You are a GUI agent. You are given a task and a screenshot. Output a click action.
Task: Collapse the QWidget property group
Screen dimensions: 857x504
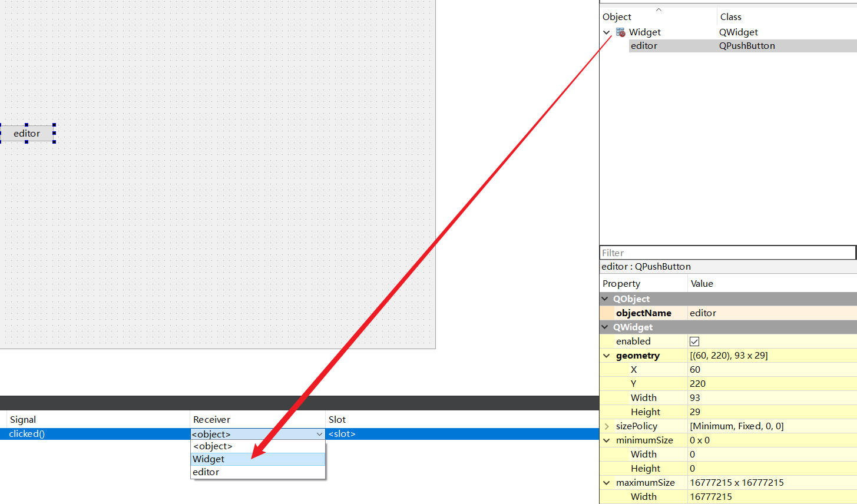click(605, 327)
